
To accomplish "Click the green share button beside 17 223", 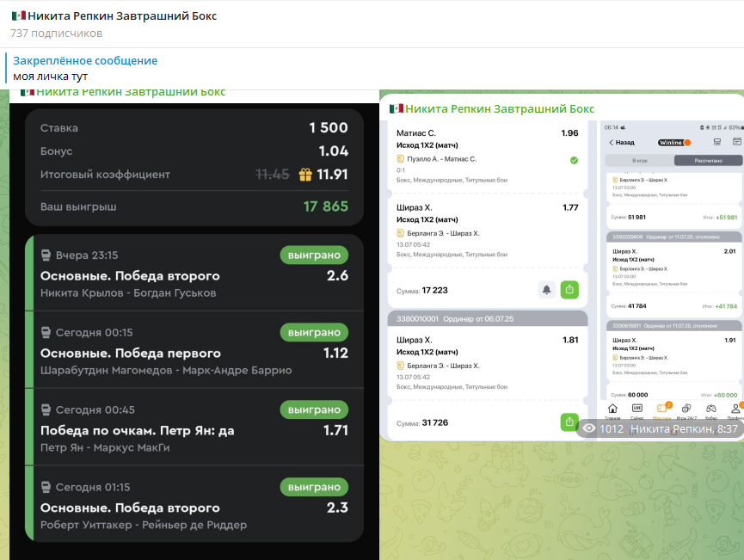I will tap(569, 290).
